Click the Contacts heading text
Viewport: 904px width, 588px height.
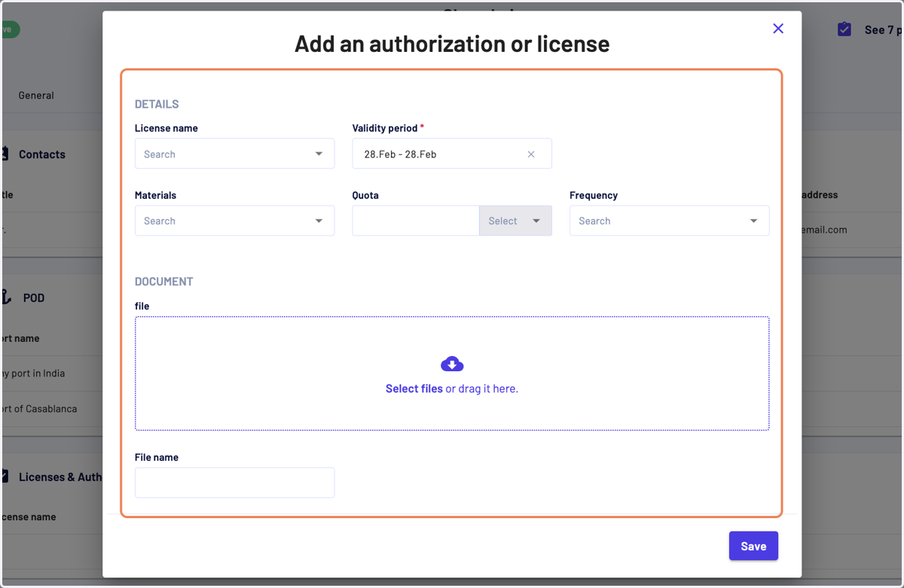coord(42,154)
